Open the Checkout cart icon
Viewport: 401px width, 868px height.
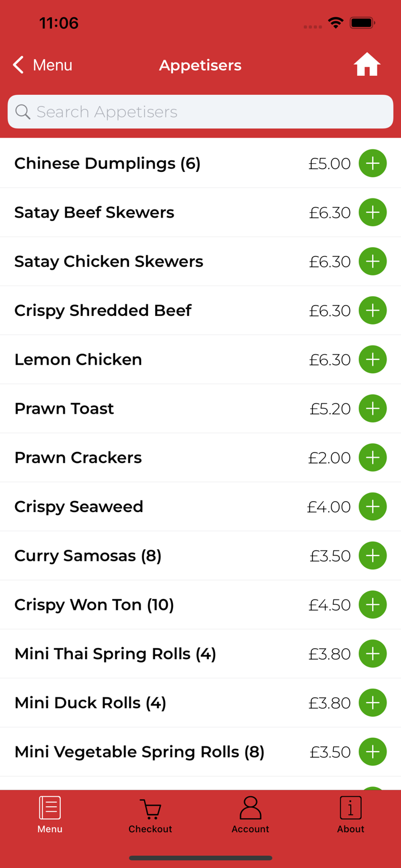point(150,808)
